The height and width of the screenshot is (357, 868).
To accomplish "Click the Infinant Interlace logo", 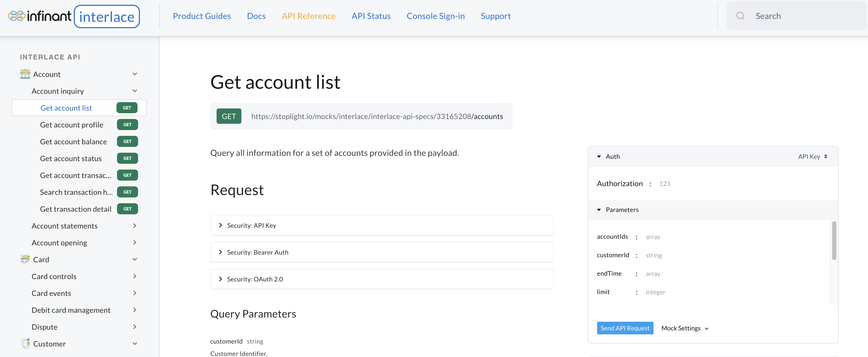I will (x=74, y=16).
